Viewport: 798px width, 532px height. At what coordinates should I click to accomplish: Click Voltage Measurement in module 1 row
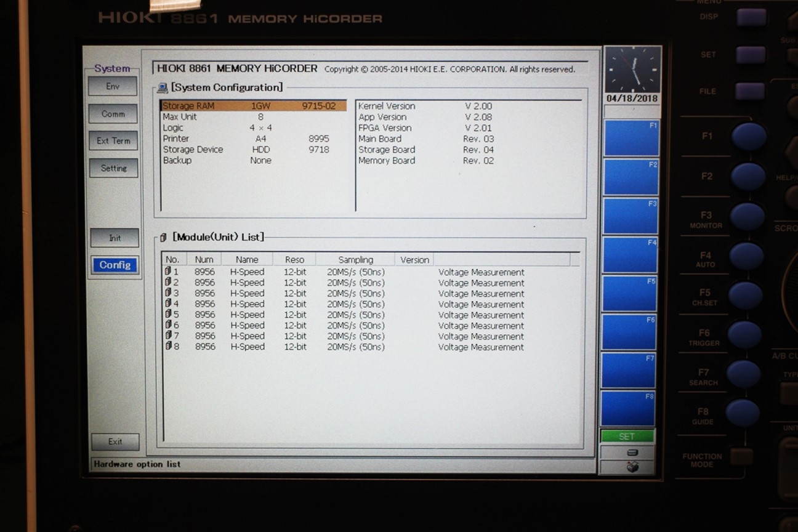point(481,272)
